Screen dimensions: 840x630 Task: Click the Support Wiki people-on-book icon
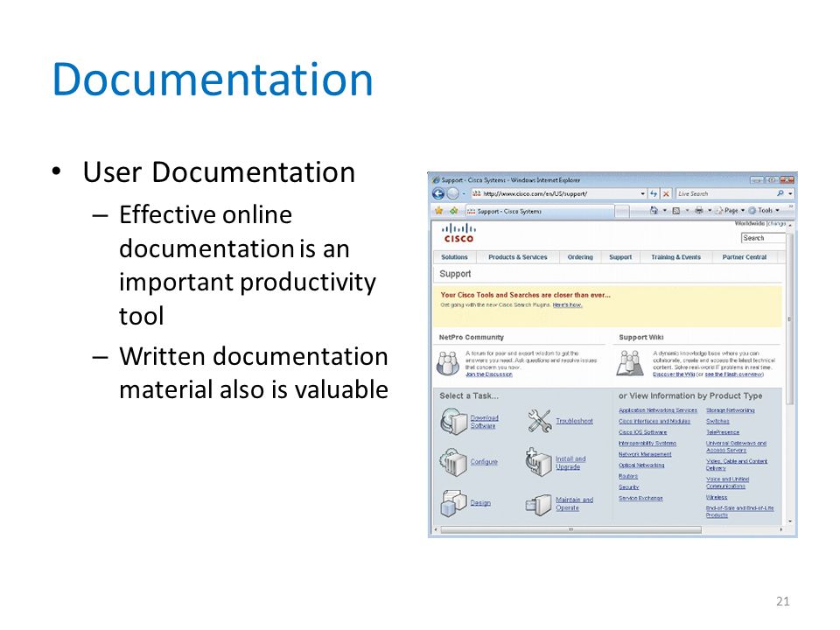630,363
